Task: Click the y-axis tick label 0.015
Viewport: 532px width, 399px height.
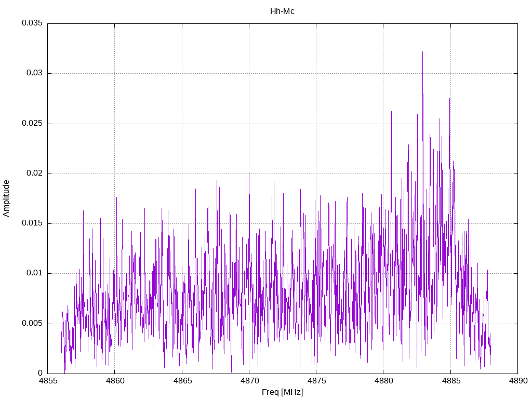Action: click(x=32, y=223)
